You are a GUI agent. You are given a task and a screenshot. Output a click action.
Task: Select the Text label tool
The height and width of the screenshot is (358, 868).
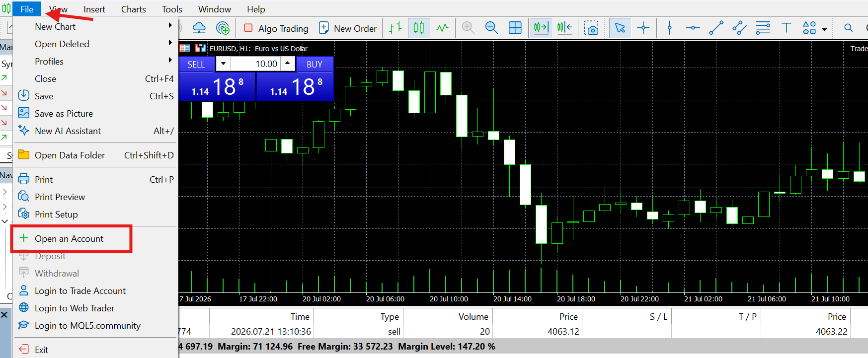click(786, 28)
